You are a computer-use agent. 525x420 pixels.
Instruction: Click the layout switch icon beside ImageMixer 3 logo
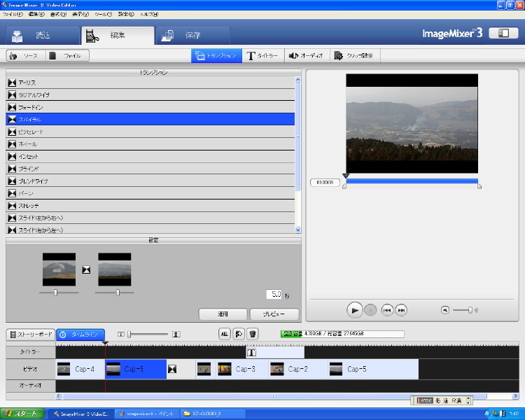click(x=503, y=33)
